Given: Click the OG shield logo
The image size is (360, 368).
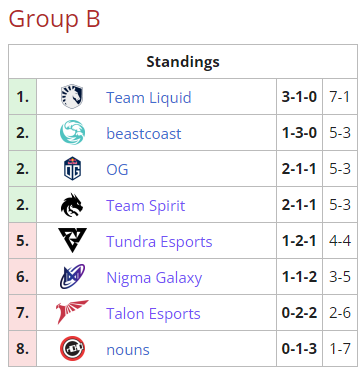Looking at the screenshot, I should (x=72, y=168).
